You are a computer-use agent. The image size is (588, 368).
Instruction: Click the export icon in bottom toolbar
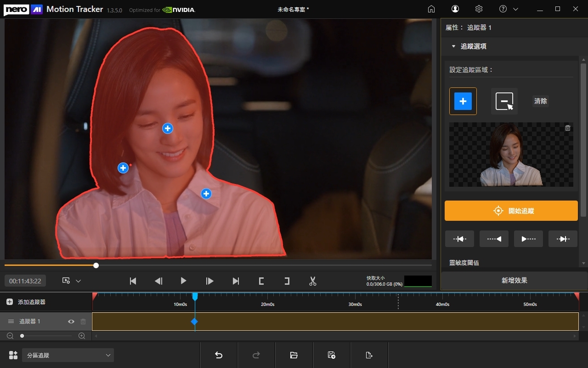[369, 355]
